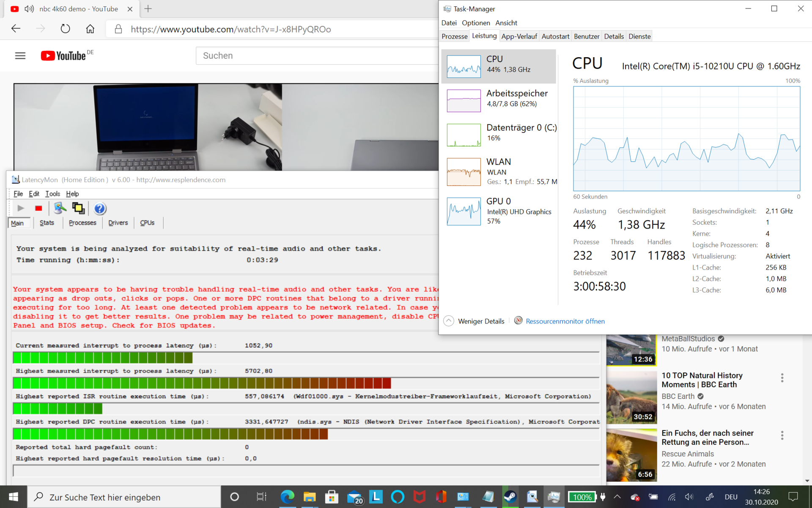Switch to LatencyMon Drivers tab

click(118, 223)
